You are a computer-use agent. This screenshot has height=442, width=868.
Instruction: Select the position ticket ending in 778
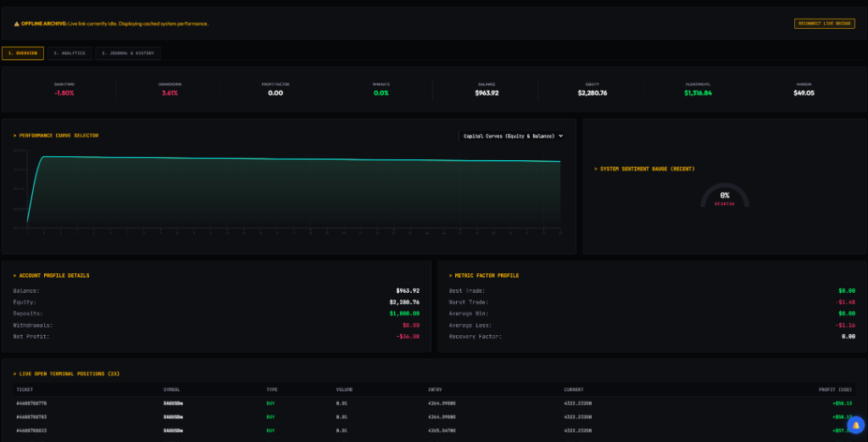coord(31,403)
